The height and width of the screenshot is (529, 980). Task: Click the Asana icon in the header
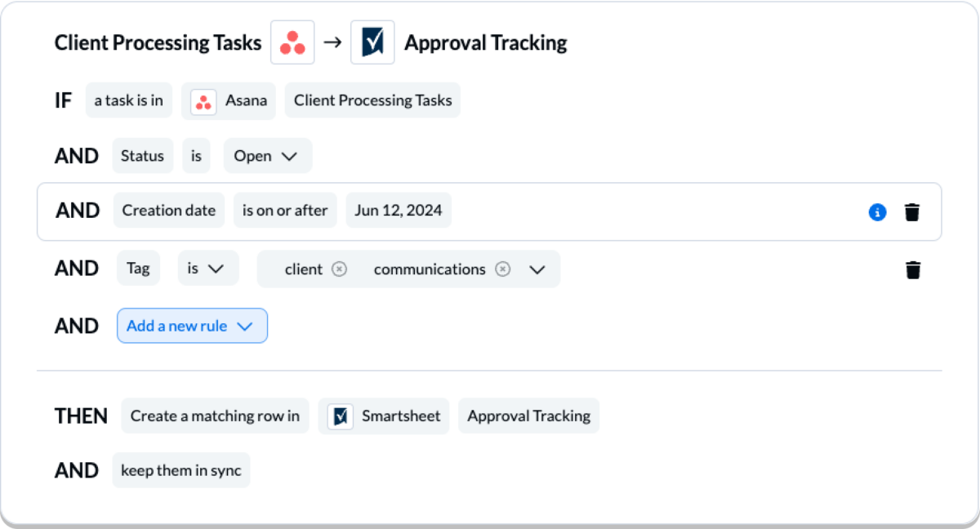coord(292,42)
